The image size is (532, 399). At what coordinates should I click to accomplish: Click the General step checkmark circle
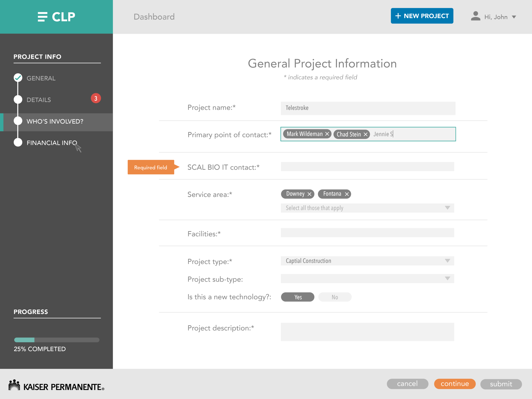coord(18,78)
